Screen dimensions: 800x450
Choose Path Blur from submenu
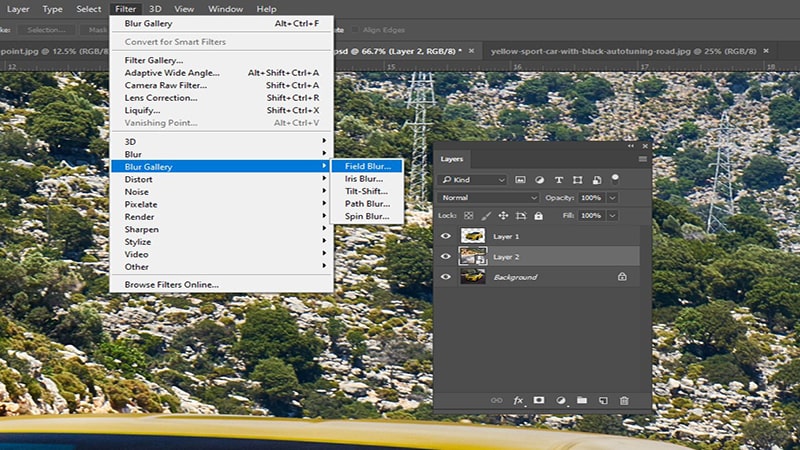[367, 204]
